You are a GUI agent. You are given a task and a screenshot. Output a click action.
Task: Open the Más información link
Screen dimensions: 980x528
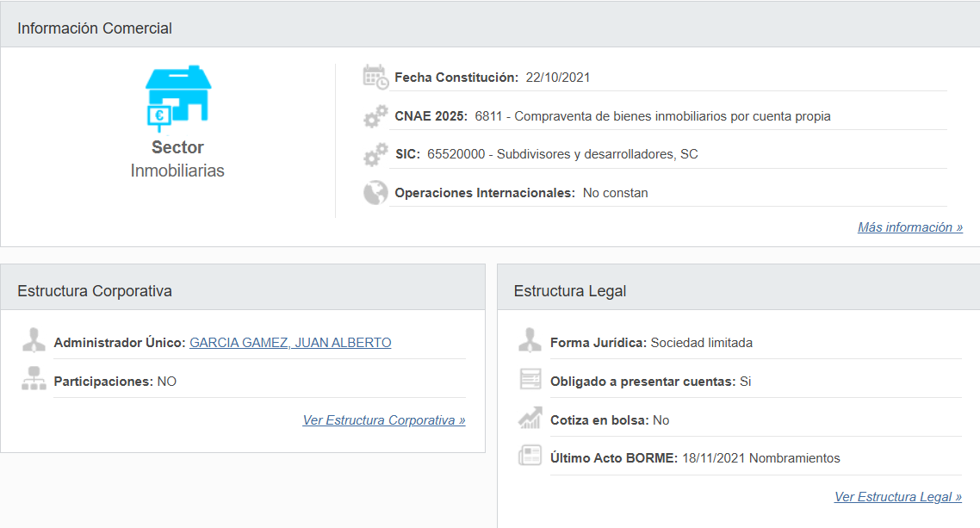click(x=910, y=227)
